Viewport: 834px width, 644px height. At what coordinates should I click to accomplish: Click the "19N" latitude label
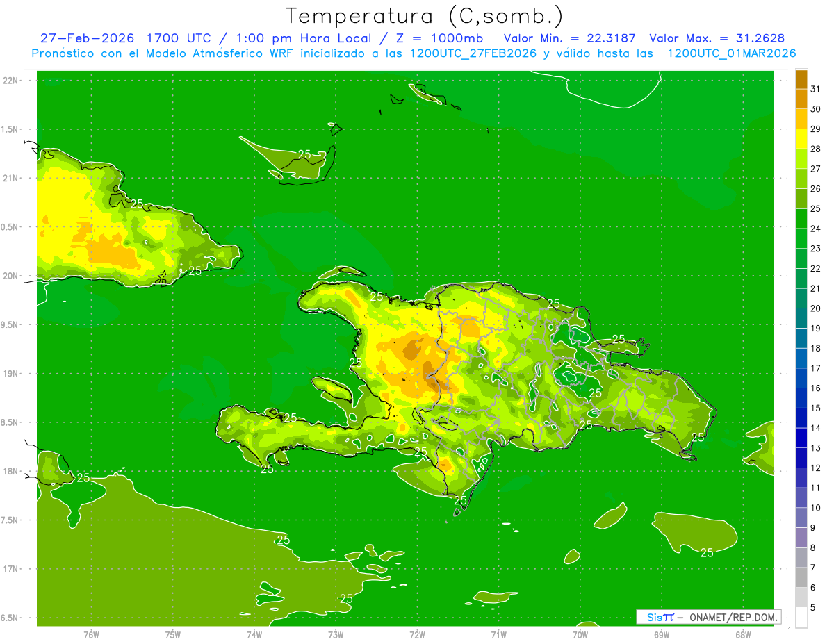pos(10,374)
